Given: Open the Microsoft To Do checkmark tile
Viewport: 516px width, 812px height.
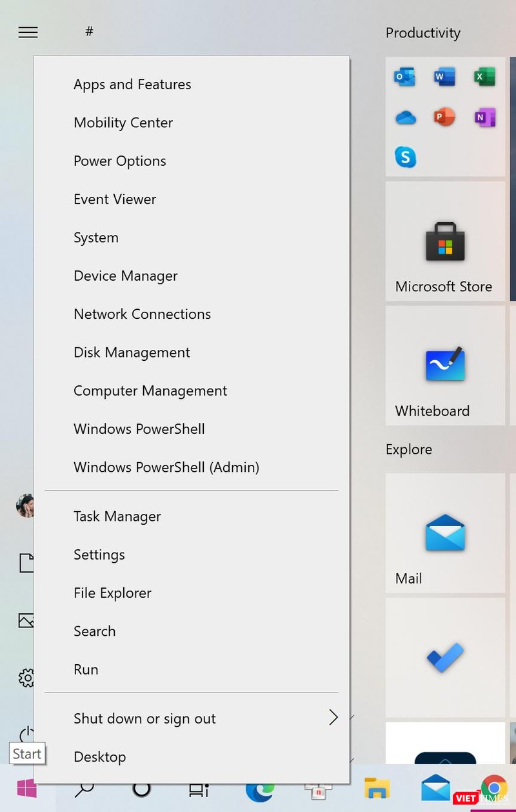Looking at the screenshot, I should [x=445, y=657].
